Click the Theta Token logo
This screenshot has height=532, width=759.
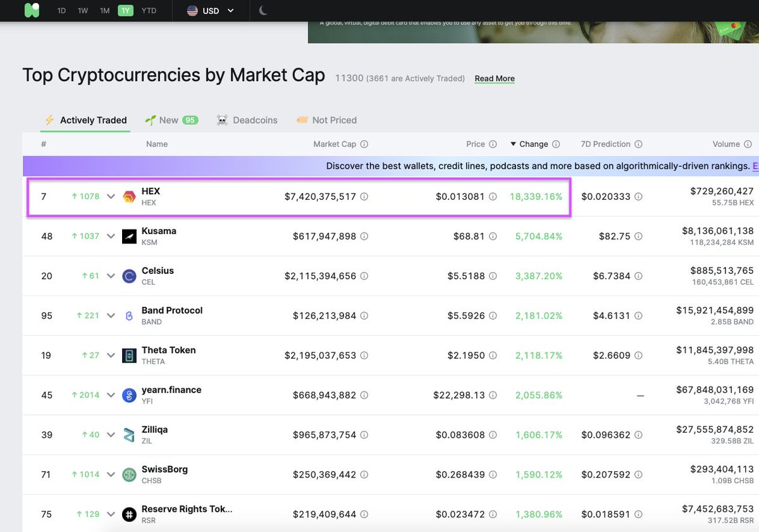tap(130, 355)
